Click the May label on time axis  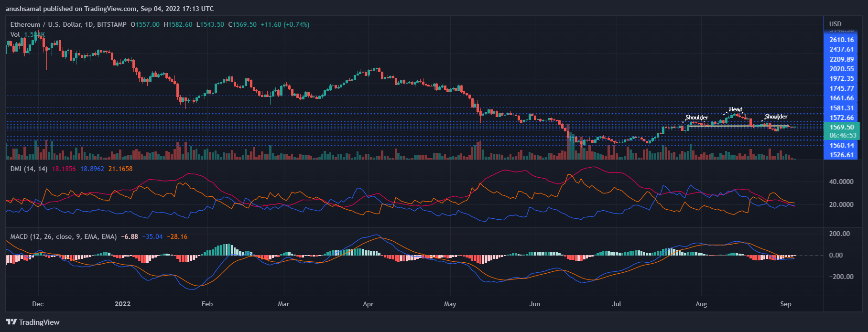coord(450,304)
